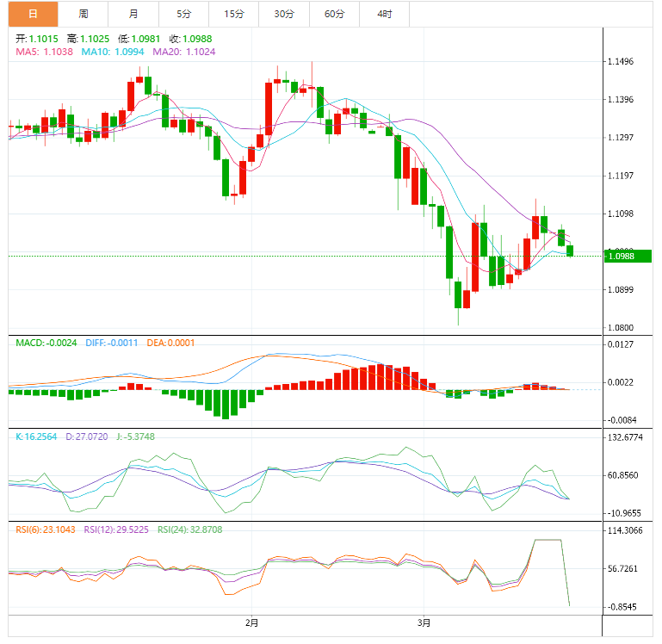
Task: Click the 1.0899 price axis label
Action: (621, 289)
